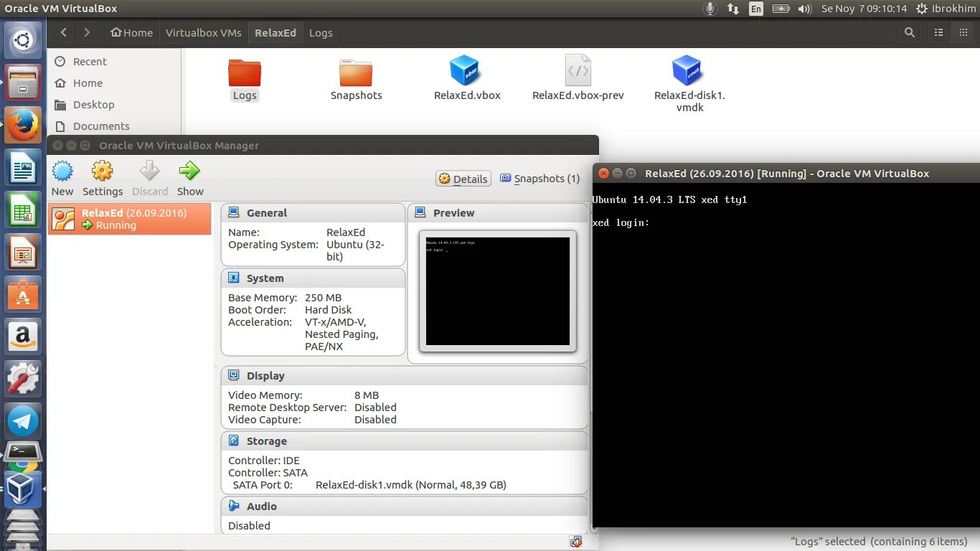Open LibreOffice Calc from the launcher
This screenshot has height=551, width=980.
pyautogui.click(x=23, y=210)
